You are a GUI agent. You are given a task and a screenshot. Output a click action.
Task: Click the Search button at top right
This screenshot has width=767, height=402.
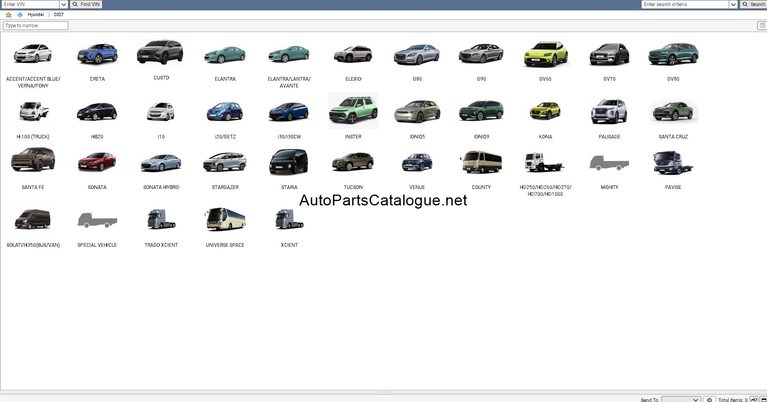coord(753,4)
